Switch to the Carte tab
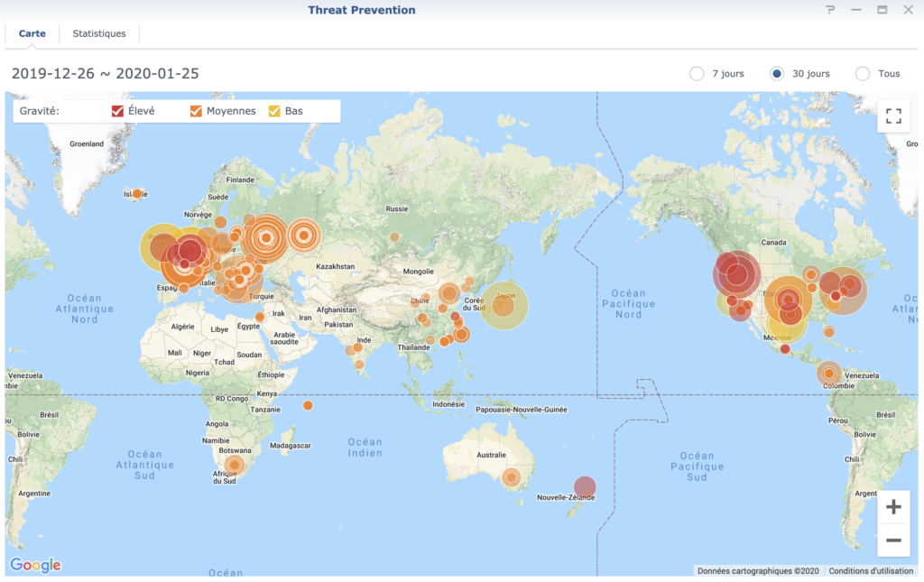 click(x=32, y=33)
